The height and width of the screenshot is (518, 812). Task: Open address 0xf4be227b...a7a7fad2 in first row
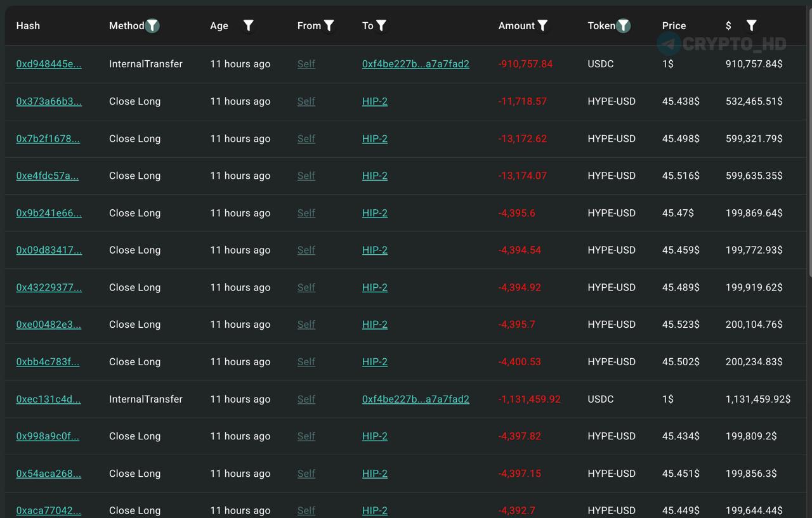coord(416,64)
